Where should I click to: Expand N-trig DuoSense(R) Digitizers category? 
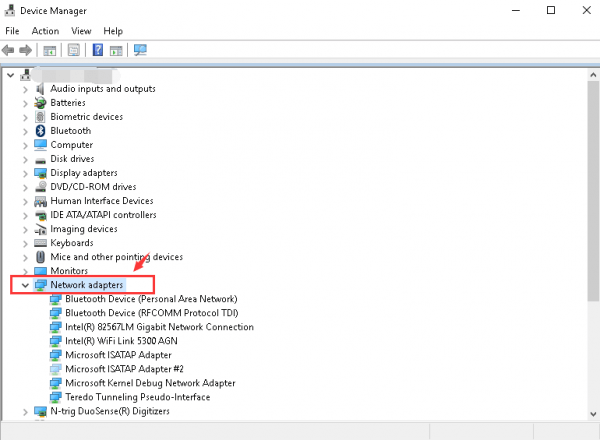[25, 412]
